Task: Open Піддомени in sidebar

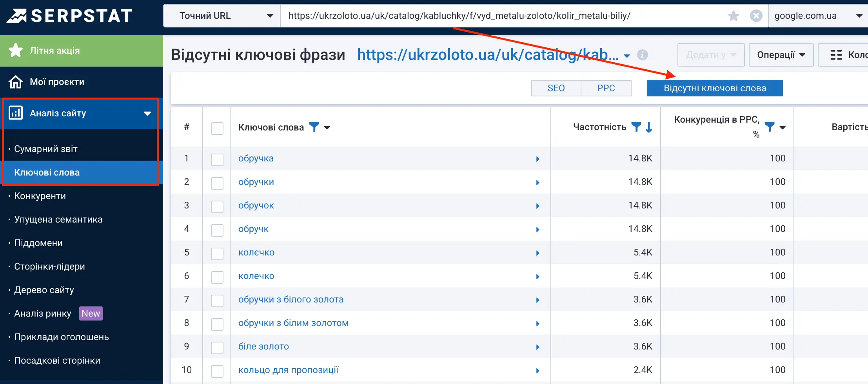Action: coord(38,243)
